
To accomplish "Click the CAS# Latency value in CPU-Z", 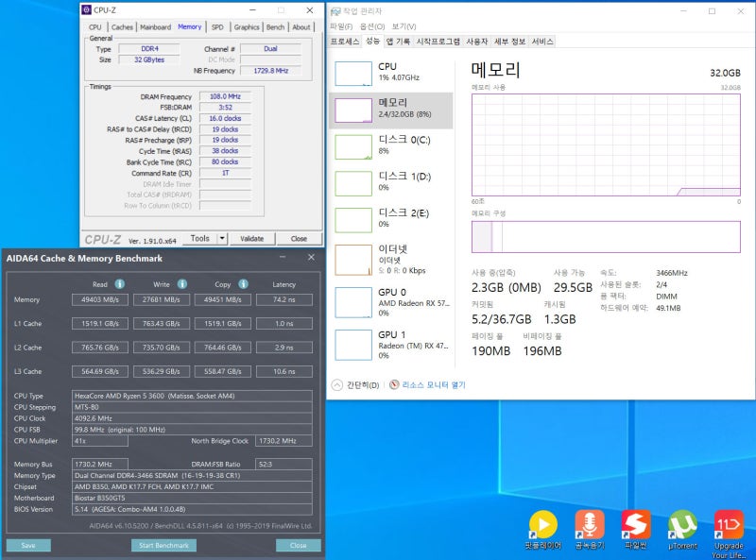I will [x=225, y=118].
